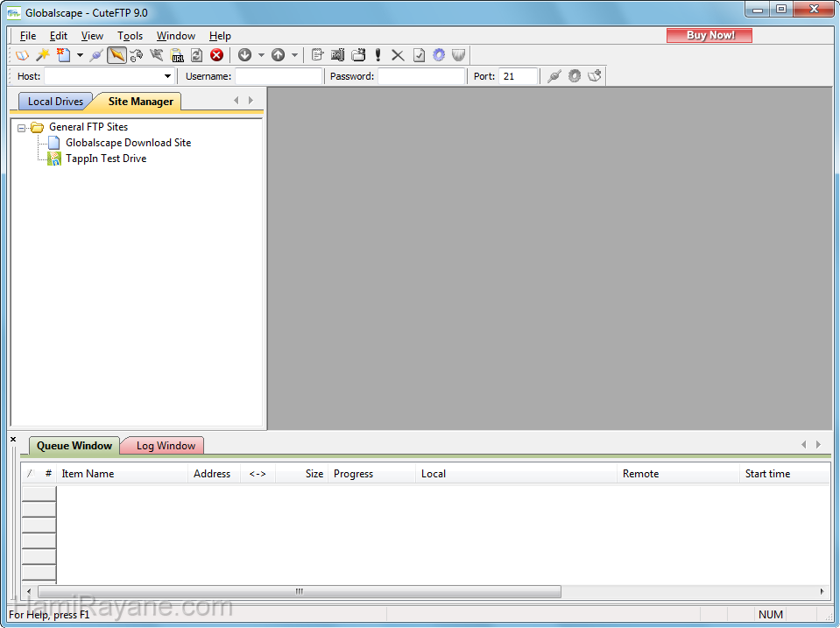Select the Site Manager tab

[x=140, y=102]
